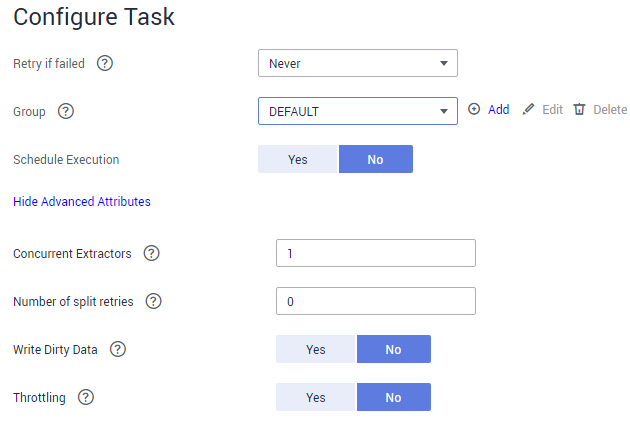630x423 pixels.
Task: Set Schedule Execution to No
Action: tap(376, 159)
